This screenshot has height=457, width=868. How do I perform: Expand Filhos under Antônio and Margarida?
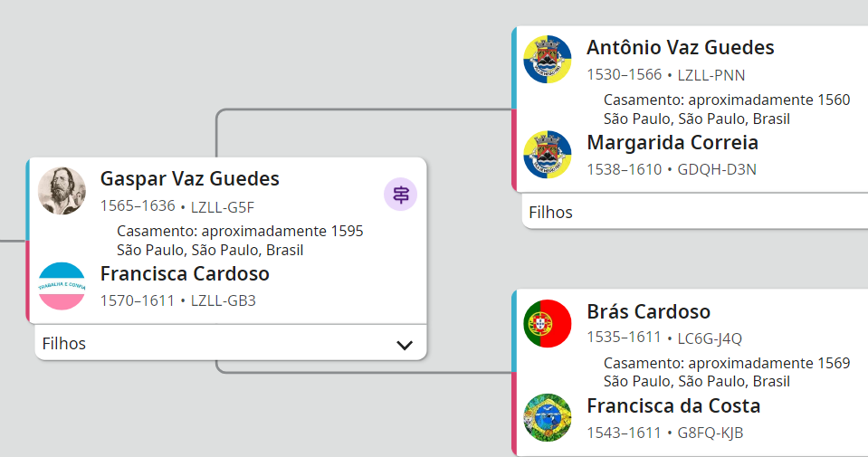tap(551, 213)
